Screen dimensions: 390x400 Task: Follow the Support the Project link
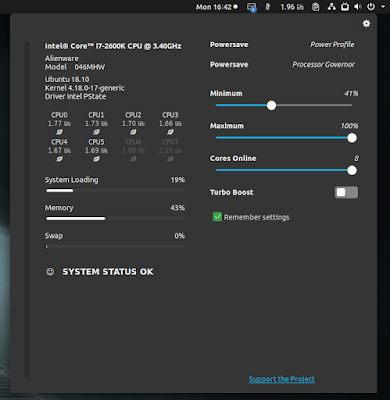282,379
